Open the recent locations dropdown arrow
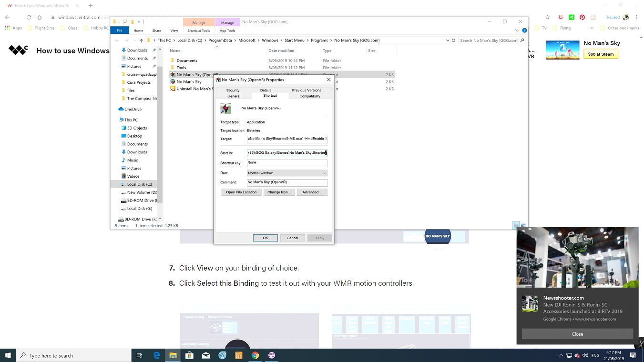Image resolution: width=644 pixels, height=362 pixels. (133, 40)
